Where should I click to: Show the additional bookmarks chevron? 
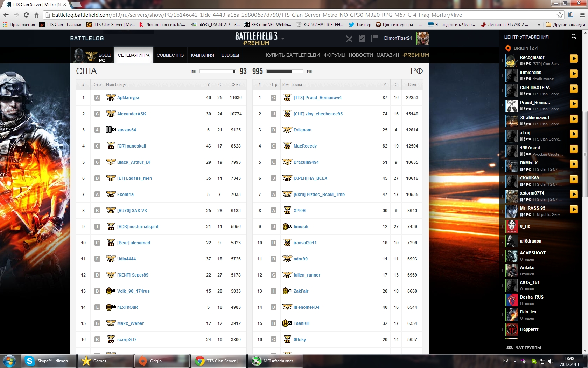click(539, 25)
